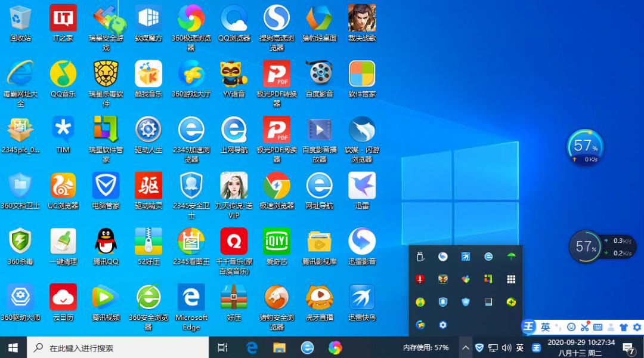This screenshot has height=358, width=644.
Task: Collapse the hidden tray icons chevron
Action: click(466, 348)
